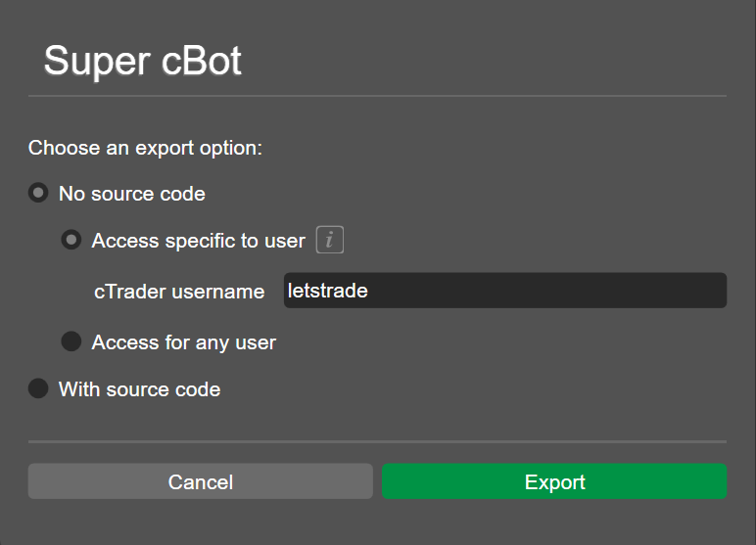Enable the Access for any user radio button

coord(71,341)
